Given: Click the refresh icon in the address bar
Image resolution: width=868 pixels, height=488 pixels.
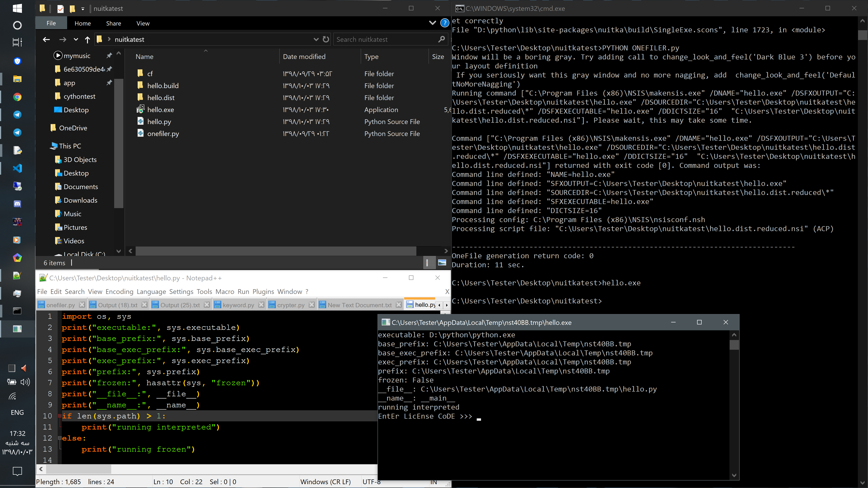Looking at the screenshot, I should point(326,39).
